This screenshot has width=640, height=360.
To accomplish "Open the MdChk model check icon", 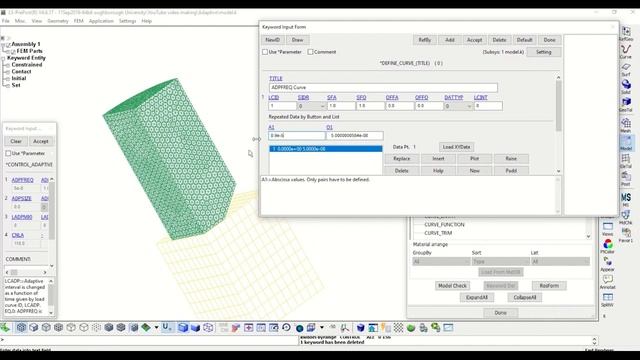I will (x=626, y=217).
